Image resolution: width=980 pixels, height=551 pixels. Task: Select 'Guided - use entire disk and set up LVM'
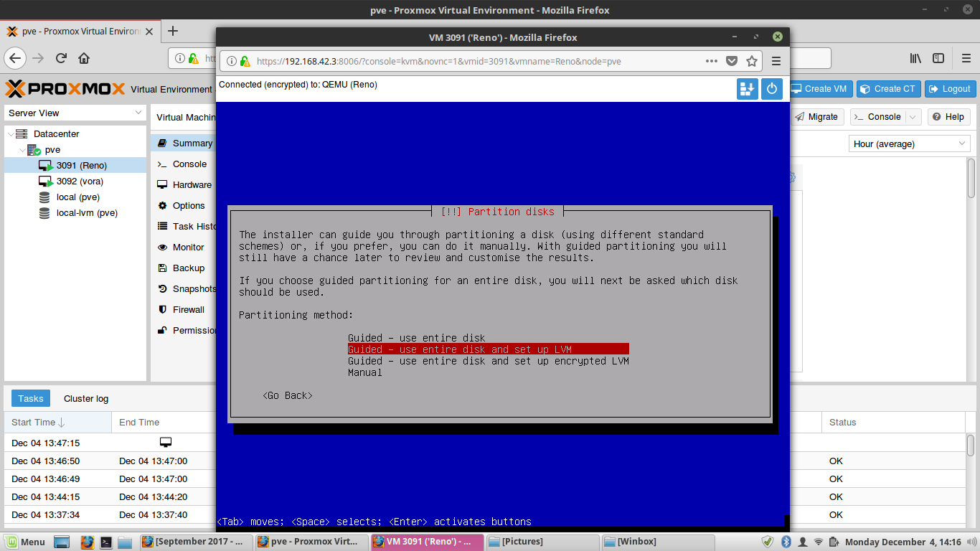pos(489,349)
